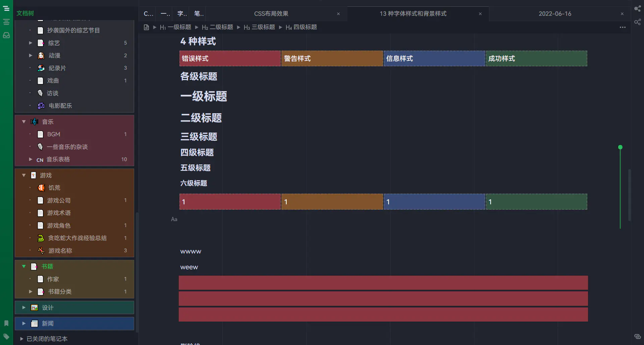Click the 综艺 document icon
The image size is (644, 345).
pos(41,43)
